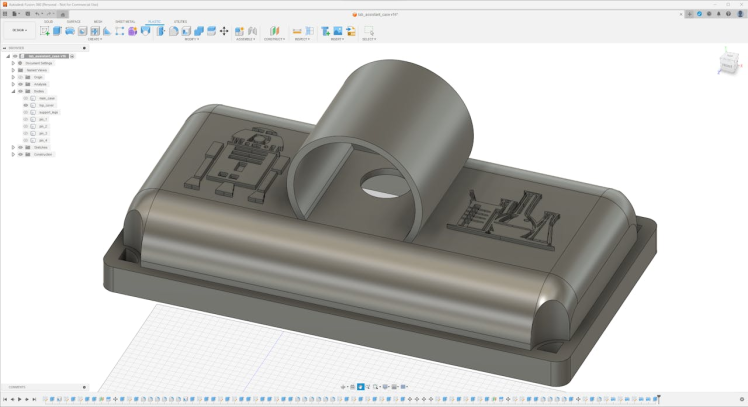Click the Construct plane icon
748x407 pixels.
click(x=273, y=31)
